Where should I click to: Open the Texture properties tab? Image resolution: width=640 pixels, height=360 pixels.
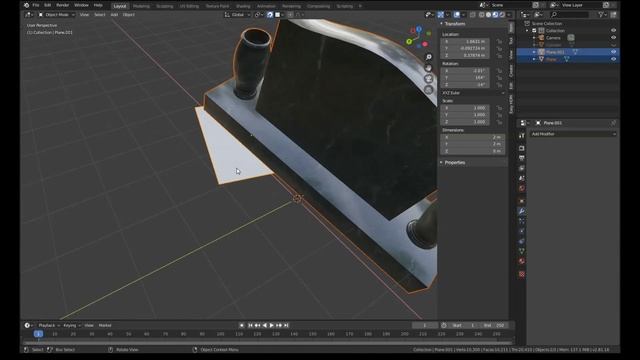point(522,274)
